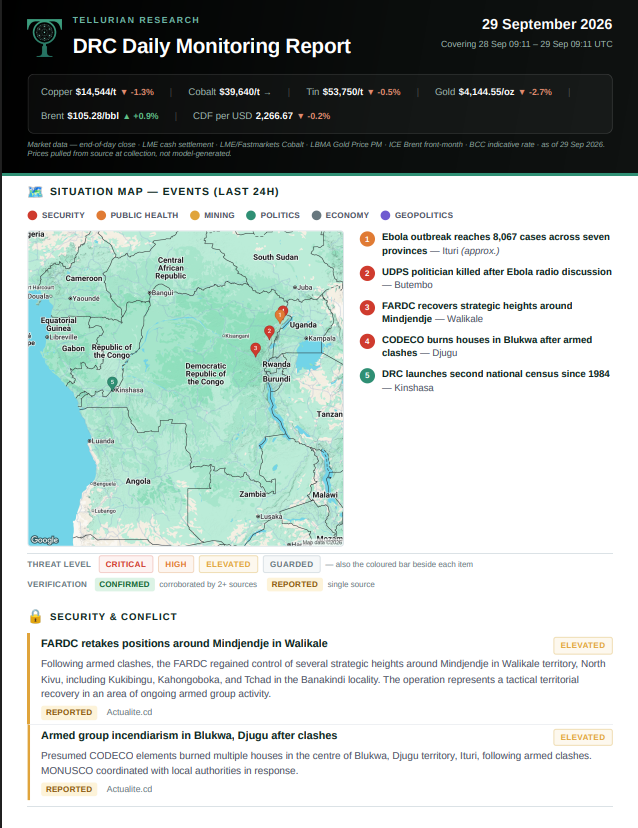
Task: Click the Copper down arrow -1.3% indicator
Action: point(138,92)
